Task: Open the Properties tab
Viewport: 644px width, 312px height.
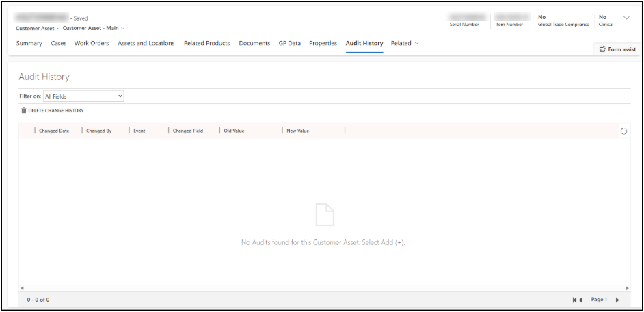Action: point(323,43)
